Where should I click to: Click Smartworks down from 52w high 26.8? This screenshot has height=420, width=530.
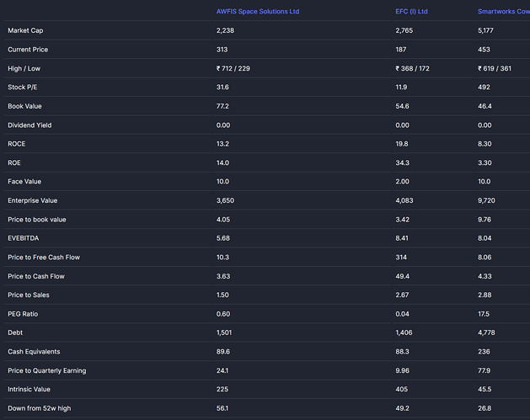(x=484, y=408)
